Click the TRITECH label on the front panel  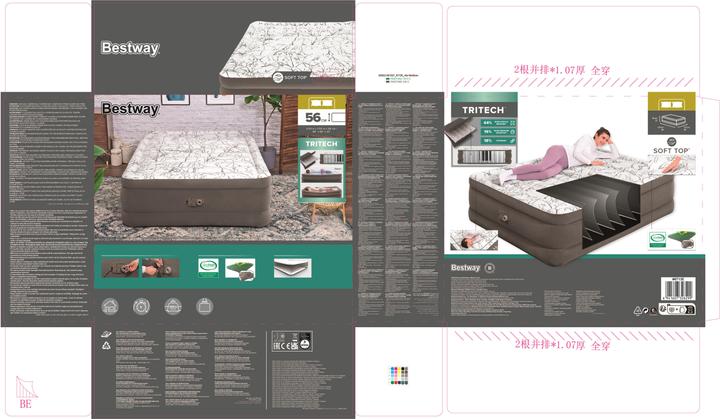pos(321,144)
